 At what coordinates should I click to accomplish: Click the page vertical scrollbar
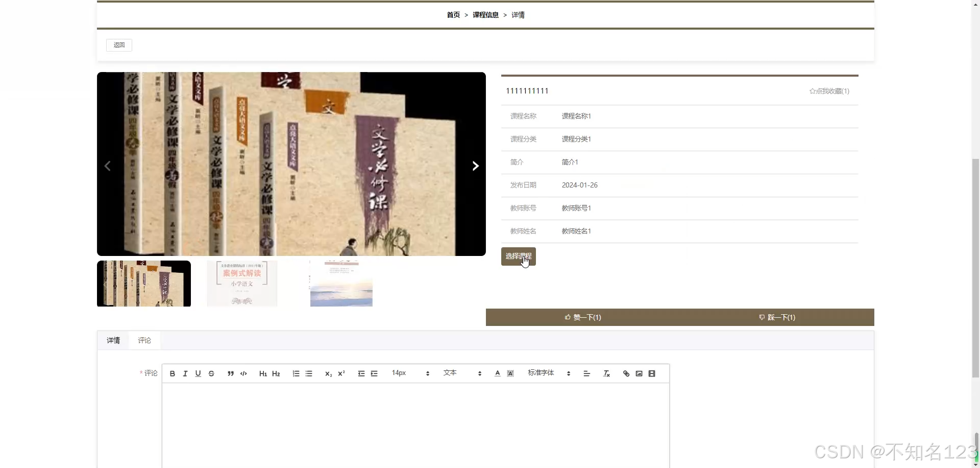[x=975, y=268]
